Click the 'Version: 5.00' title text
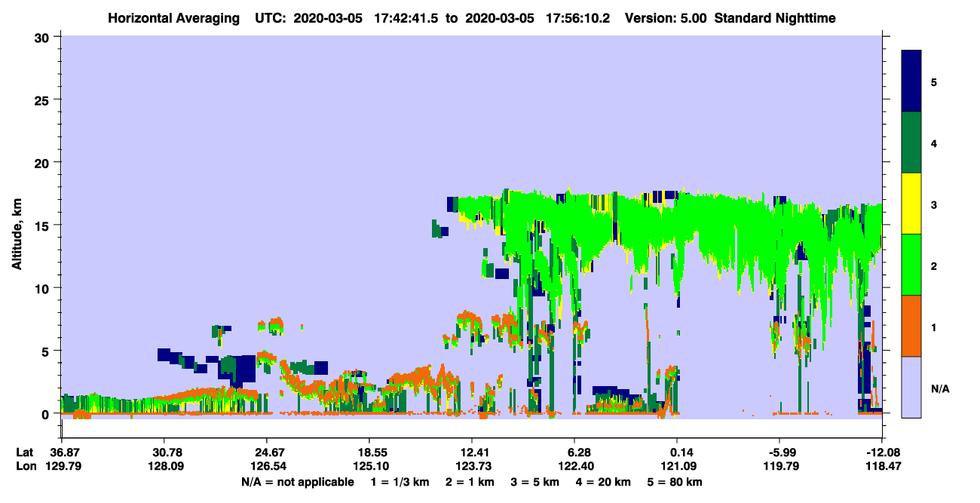Viewport: 980px width, 503px height. (x=666, y=18)
